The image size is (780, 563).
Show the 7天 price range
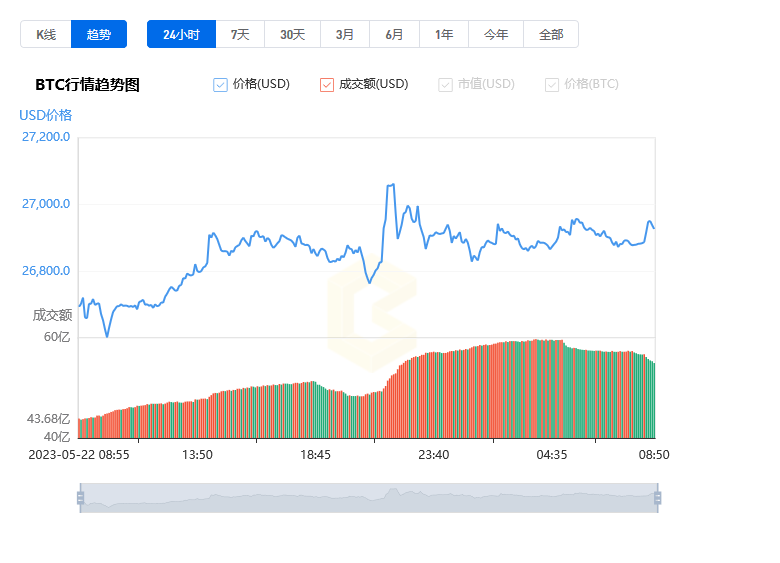(240, 34)
